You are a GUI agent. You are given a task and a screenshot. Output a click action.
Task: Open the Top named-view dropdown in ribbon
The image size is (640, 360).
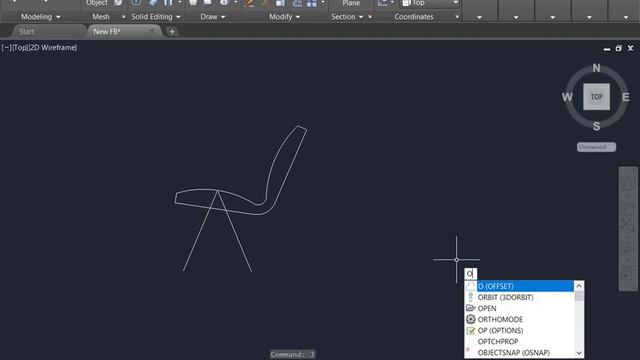click(456, 3)
